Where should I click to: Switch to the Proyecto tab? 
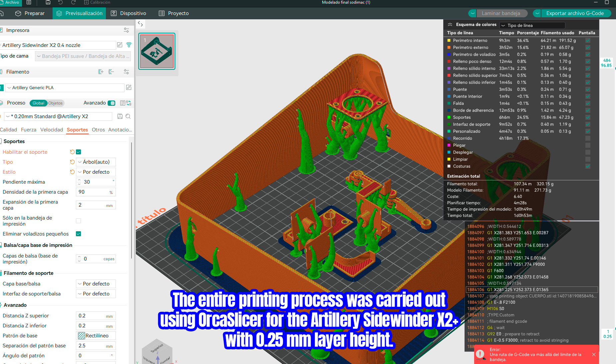174,13
